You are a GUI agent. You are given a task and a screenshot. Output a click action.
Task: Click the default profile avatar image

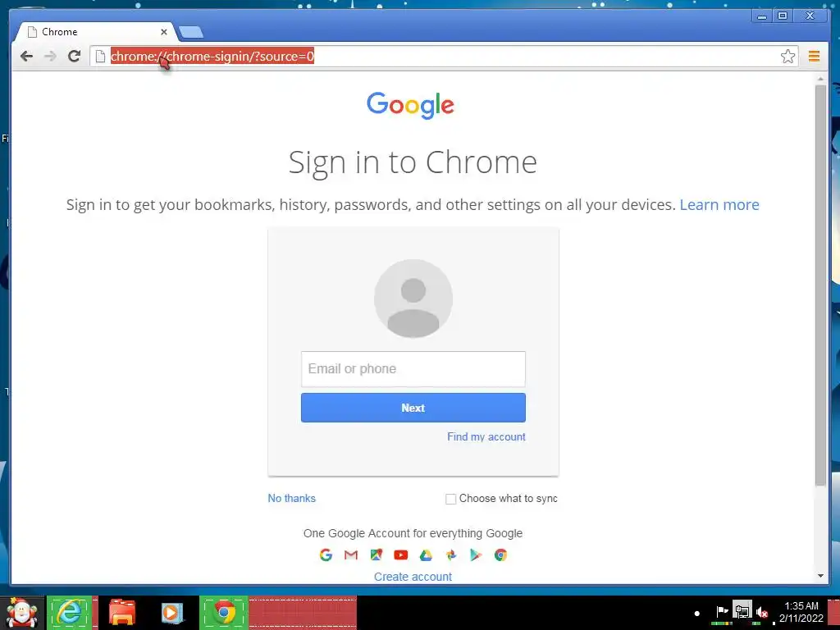point(413,299)
